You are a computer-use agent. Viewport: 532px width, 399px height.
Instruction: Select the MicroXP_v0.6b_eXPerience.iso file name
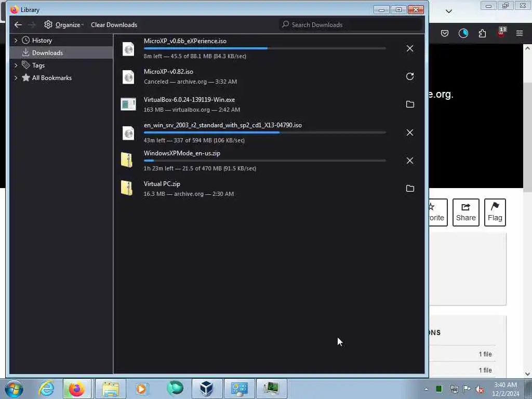(185, 41)
